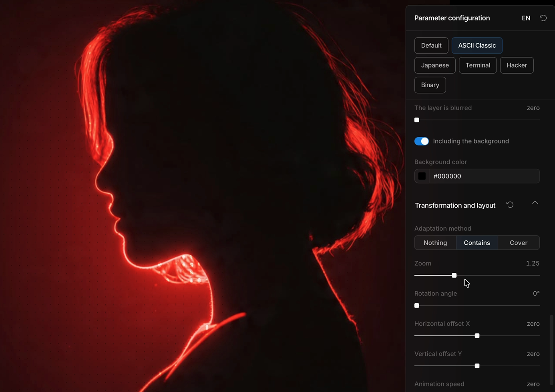Set adaptation method to Cover
Screen dimensions: 555x392
point(519,243)
